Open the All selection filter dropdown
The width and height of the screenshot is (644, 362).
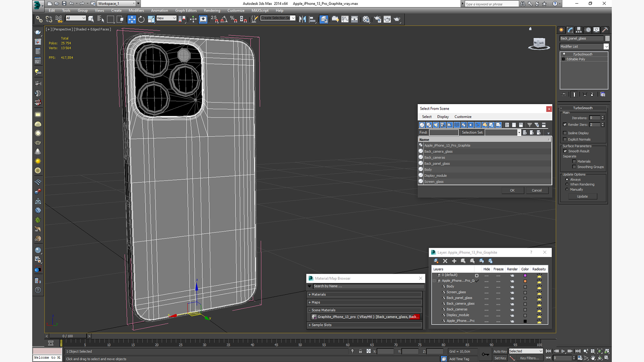tap(84, 18)
